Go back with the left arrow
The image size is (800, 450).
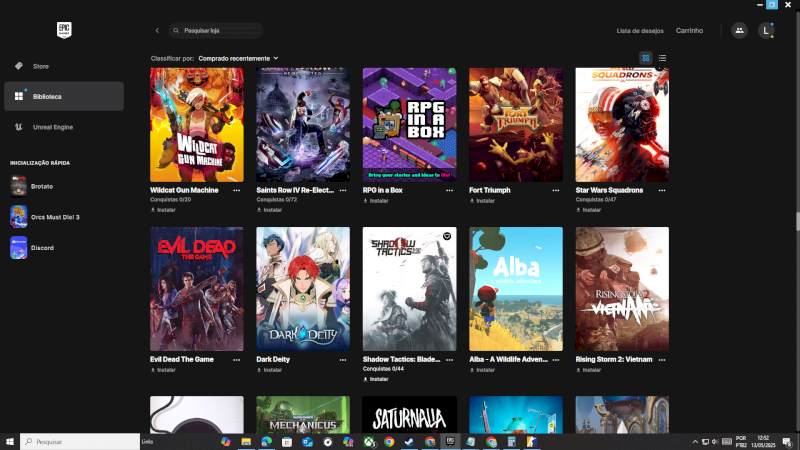click(x=157, y=31)
